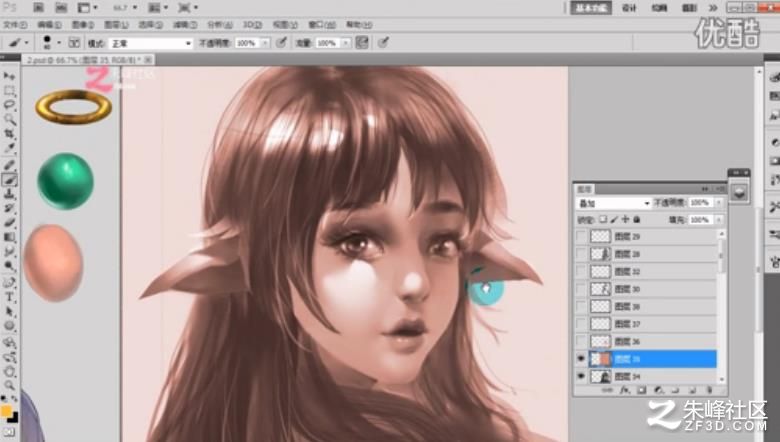
Task: Select the Type tool
Action: click(9, 298)
